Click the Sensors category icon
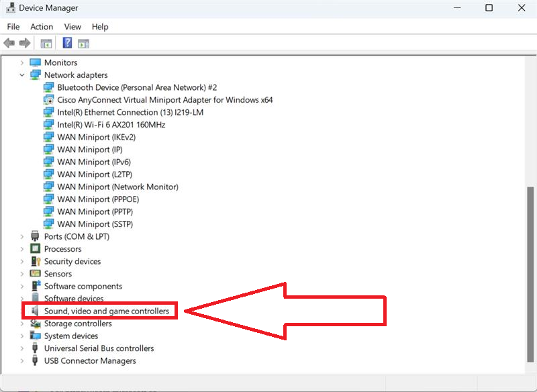This screenshot has width=537, height=392. [36, 274]
